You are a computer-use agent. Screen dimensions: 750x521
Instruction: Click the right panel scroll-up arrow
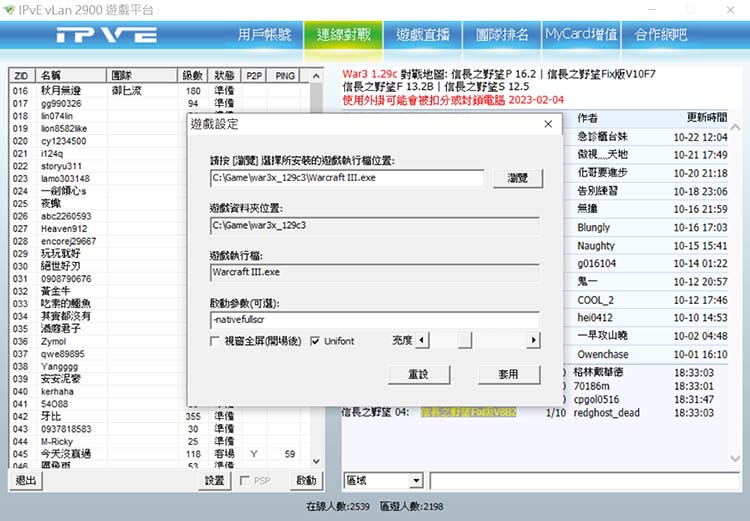(x=735, y=127)
